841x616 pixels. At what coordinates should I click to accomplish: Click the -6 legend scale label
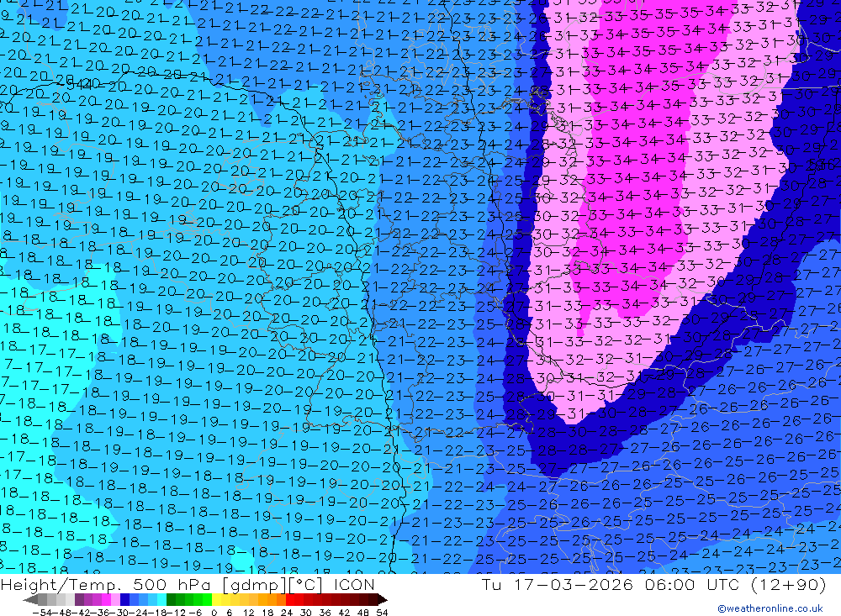click(x=196, y=613)
